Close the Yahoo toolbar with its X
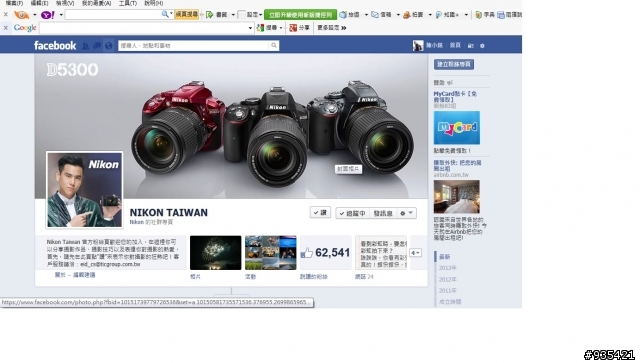 coord(5,14)
